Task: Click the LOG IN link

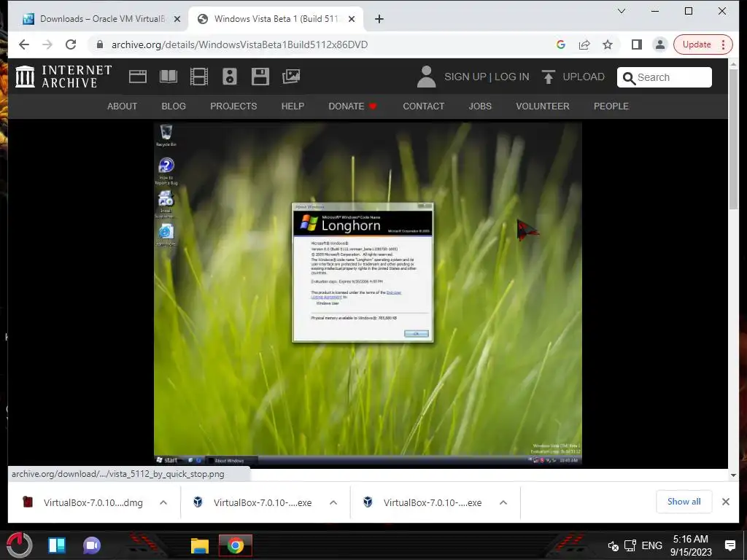Action: (511, 77)
